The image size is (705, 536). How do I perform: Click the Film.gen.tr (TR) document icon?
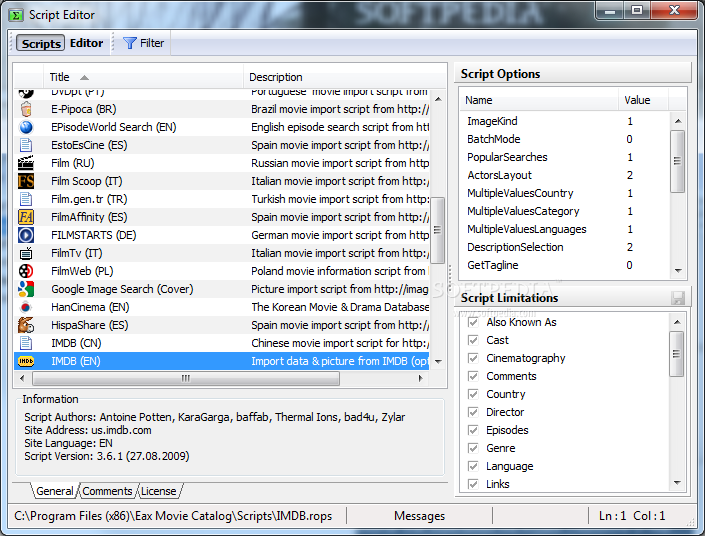click(26, 199)
